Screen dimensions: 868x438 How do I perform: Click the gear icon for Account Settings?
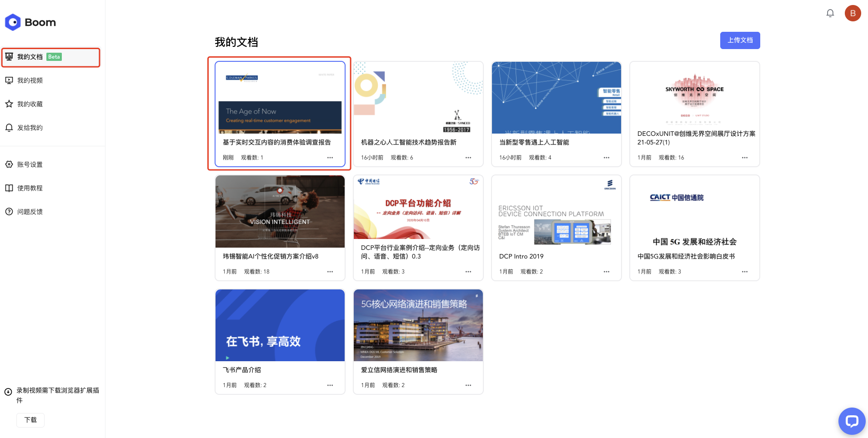9,164
